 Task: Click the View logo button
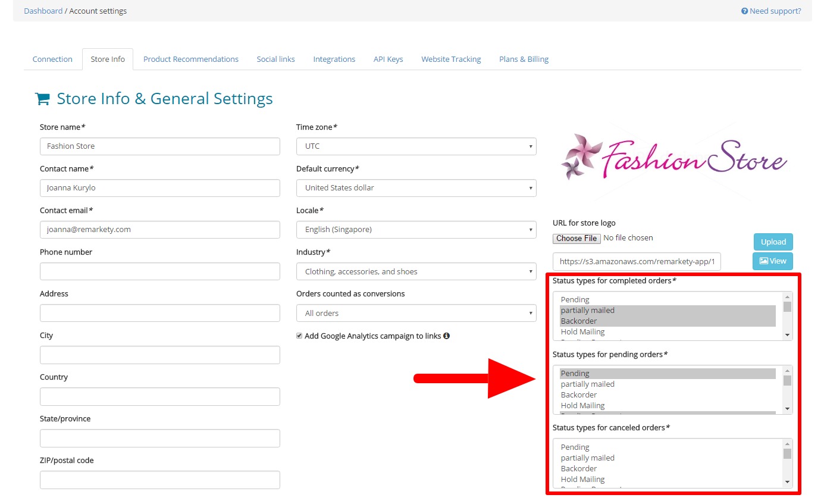773,261
